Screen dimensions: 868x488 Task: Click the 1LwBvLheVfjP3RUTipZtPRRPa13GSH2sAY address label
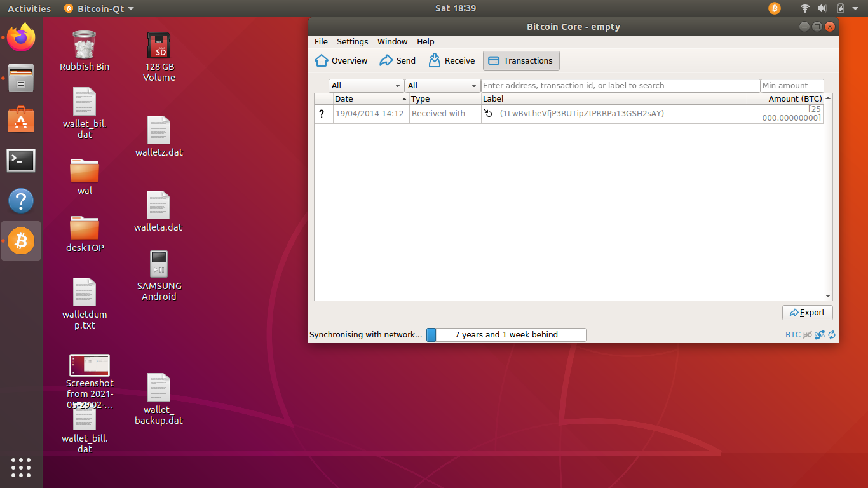coord(581,114)
